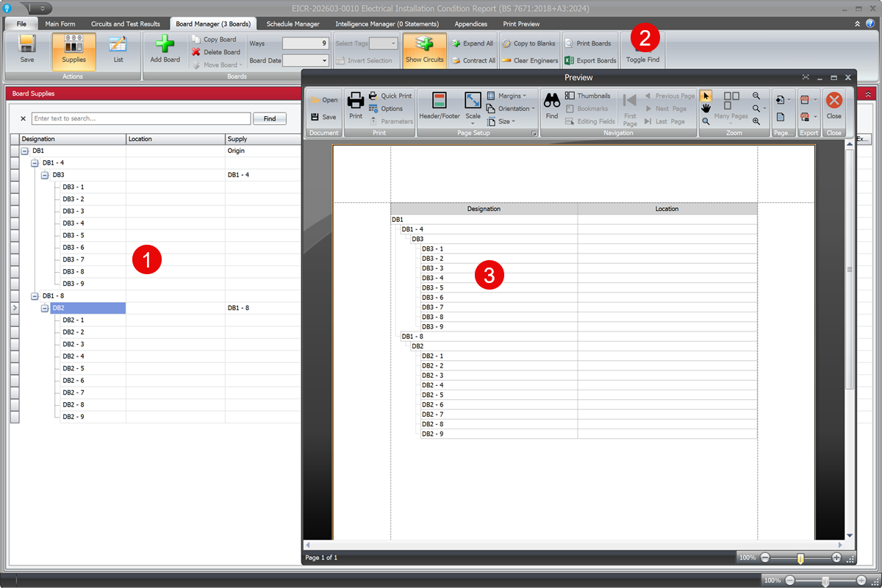Click the 'Enter text to search' field

[140, 118]
